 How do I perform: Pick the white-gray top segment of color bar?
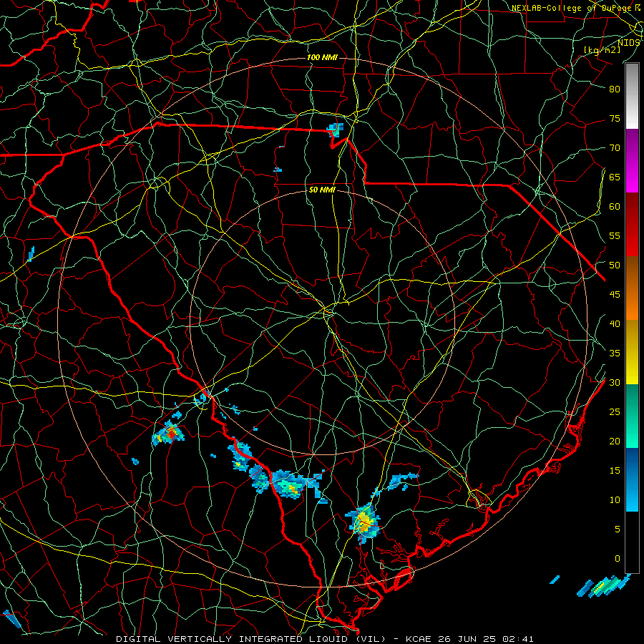point(632,96)
